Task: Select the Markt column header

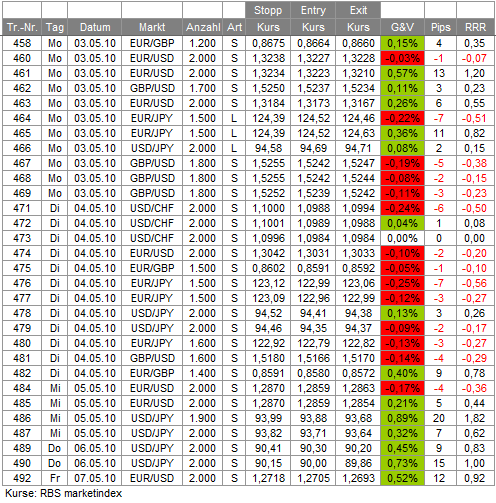Action: point(152,27)
